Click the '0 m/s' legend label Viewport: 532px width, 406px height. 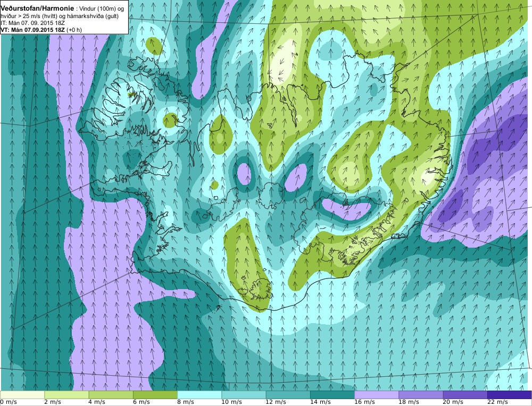click(x=9, y=402)
